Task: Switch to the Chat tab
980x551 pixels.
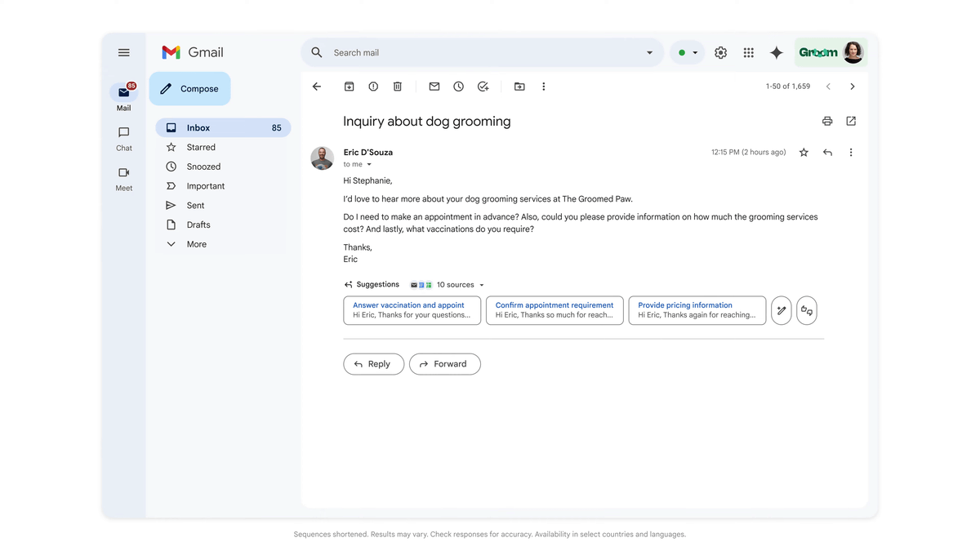Action: (x=124, y=138)
